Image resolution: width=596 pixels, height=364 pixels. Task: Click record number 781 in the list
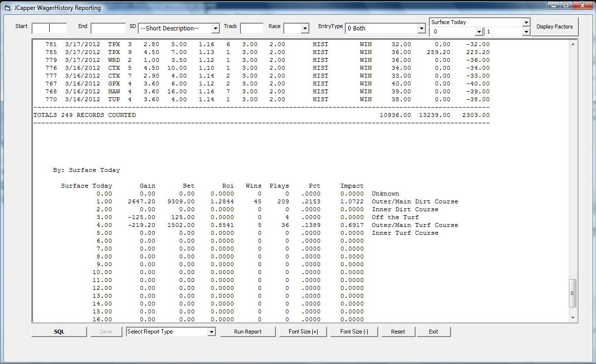pyautogui.click(x=51, y=44)
